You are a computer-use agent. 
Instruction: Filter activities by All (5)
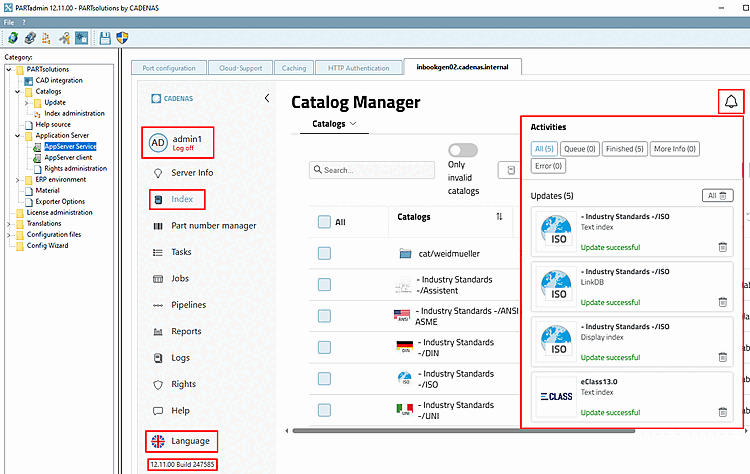click(x=544, y=149)
